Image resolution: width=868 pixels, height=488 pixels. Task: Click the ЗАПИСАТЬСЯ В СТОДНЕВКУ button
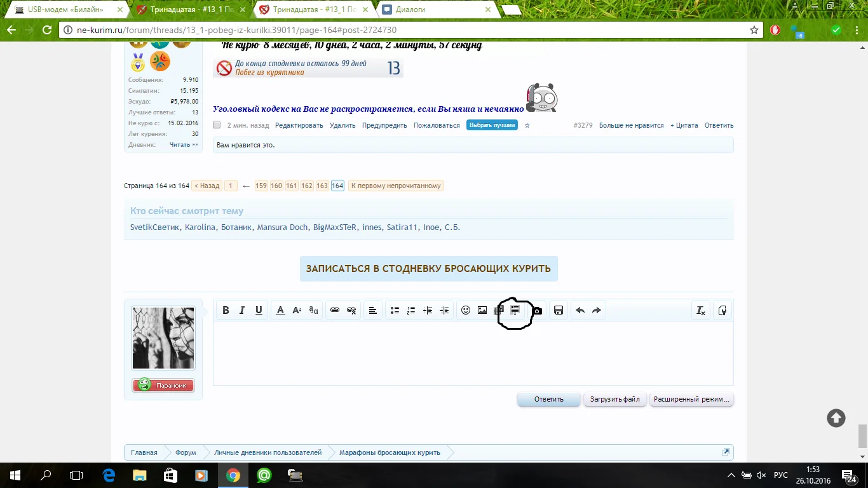[429, 268]
